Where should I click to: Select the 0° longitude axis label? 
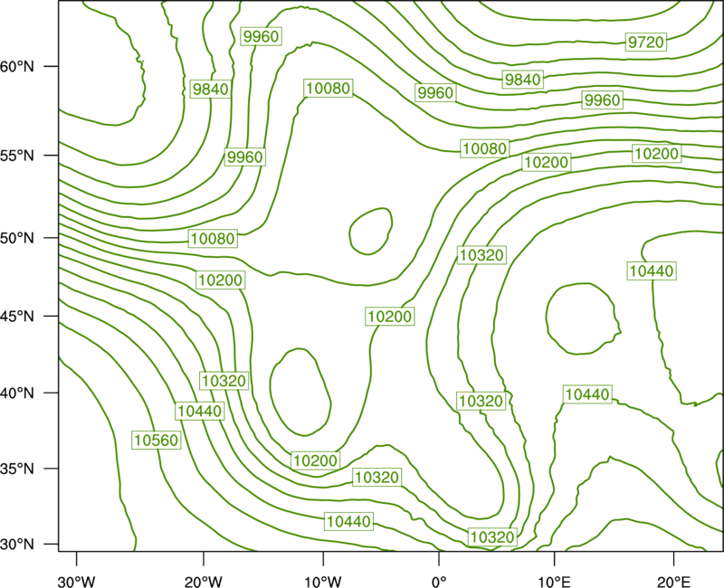[x=439, y=582]
